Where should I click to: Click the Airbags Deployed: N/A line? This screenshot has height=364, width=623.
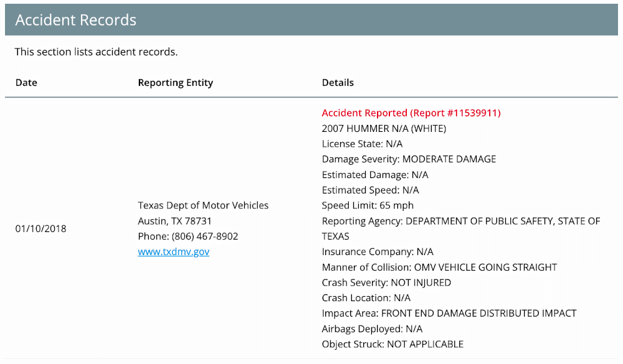pyautogui.click(x=372, y=329)
